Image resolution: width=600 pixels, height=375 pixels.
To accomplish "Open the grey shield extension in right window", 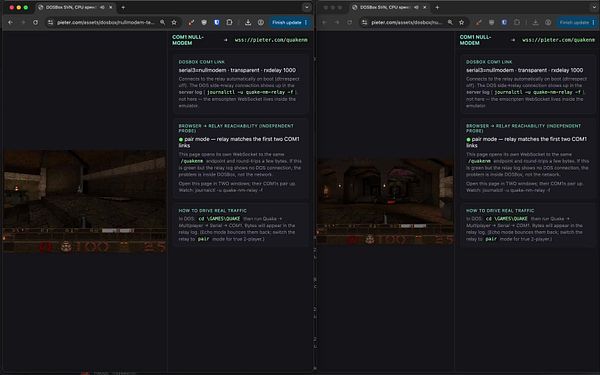I will (x=491, y=23).
